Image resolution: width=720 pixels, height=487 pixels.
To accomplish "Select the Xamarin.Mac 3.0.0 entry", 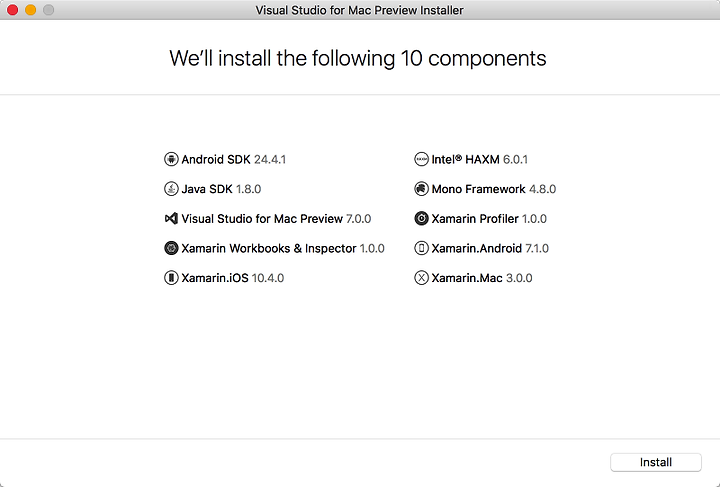I will (482, 278).
